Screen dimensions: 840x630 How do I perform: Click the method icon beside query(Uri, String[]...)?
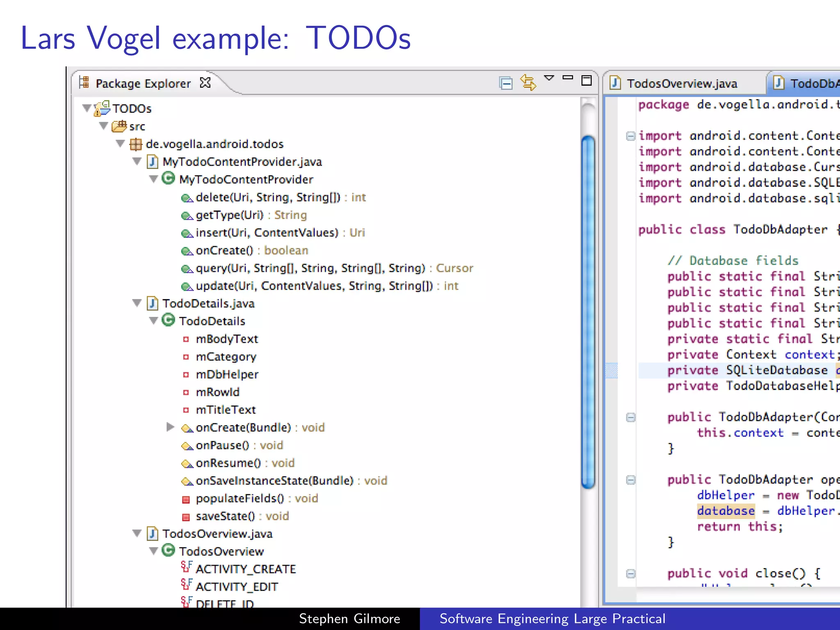pos(187,269)
